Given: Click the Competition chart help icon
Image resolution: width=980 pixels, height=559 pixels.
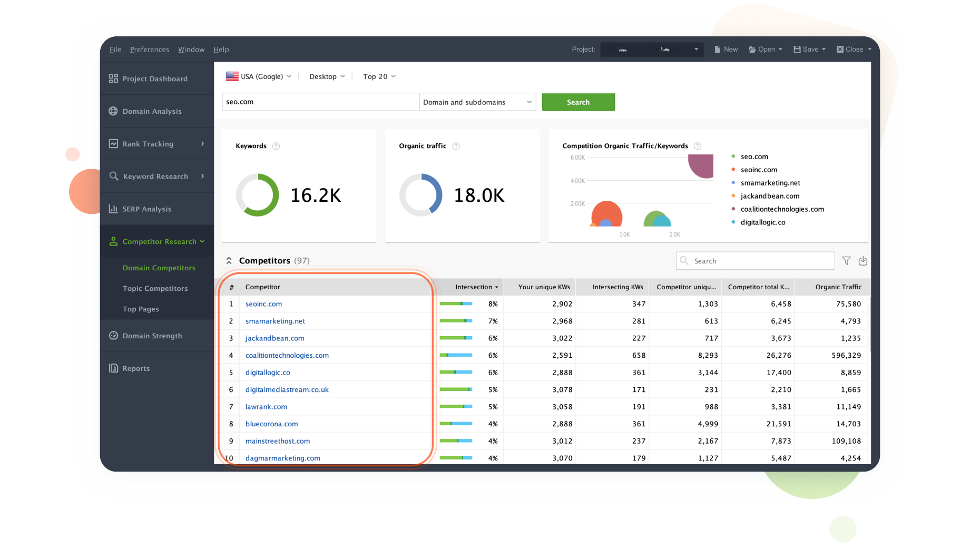Looking at the screenshot, I should 698,146.
